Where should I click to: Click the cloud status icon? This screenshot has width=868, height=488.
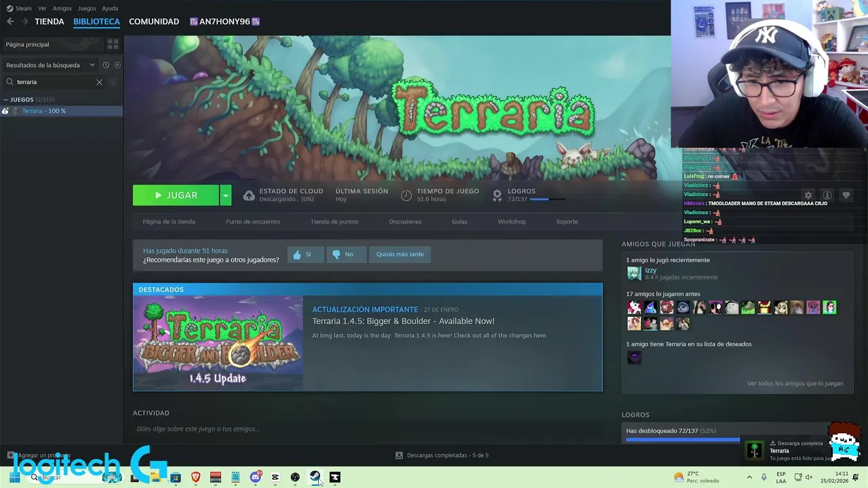249,195
